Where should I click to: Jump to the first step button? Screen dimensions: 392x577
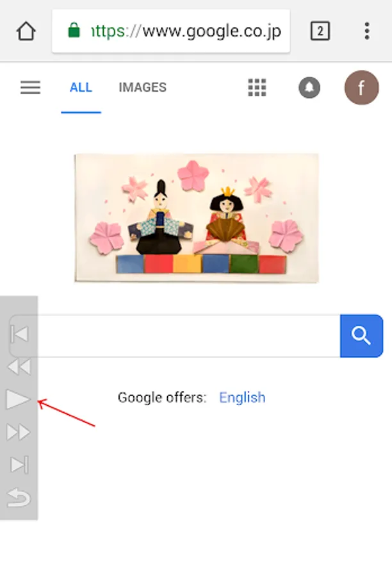click(x=19, y=334)
